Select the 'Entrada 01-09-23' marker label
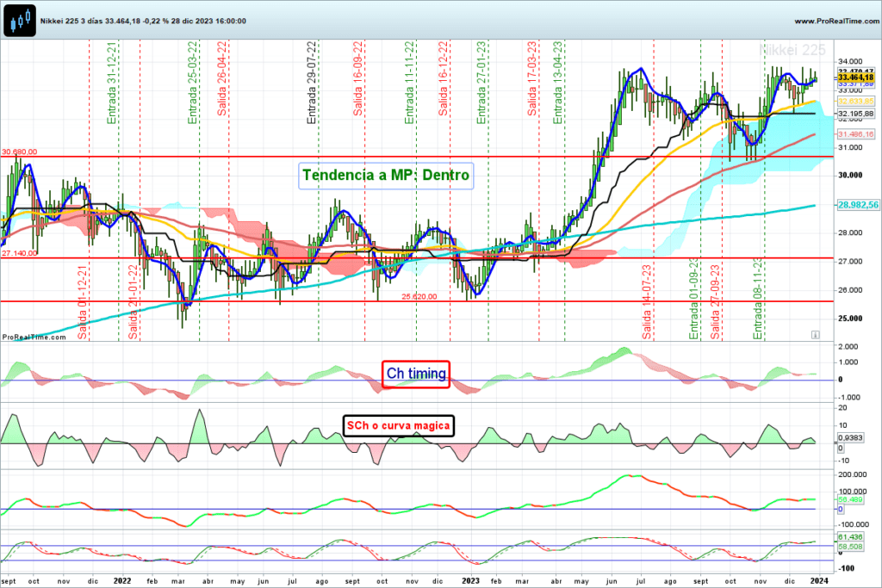 694,299
